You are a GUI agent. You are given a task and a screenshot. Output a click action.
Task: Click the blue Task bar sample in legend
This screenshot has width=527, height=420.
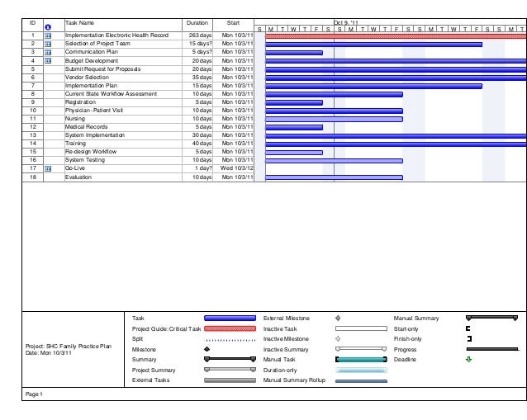point(230,318)
